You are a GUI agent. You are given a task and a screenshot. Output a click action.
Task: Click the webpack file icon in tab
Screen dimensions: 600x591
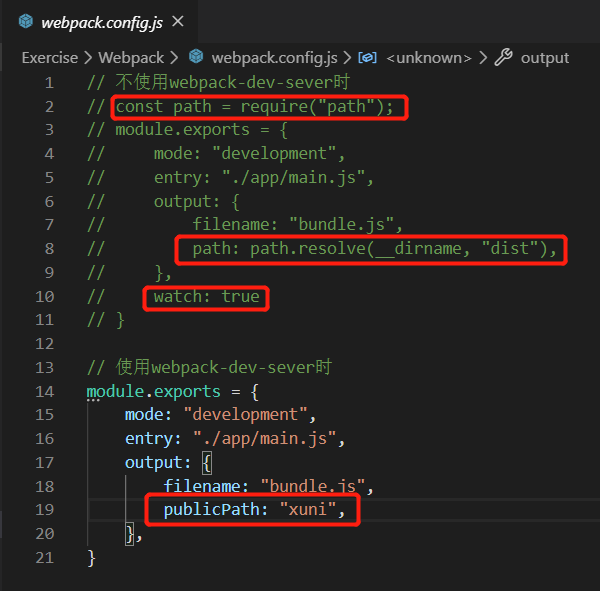(x=26, y=21)
